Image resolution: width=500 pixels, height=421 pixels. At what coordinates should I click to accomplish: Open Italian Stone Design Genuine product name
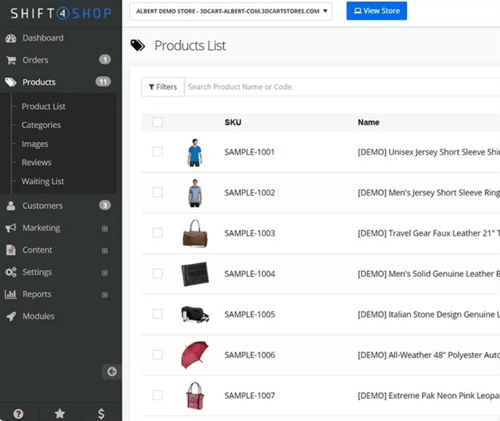[429, 314]
